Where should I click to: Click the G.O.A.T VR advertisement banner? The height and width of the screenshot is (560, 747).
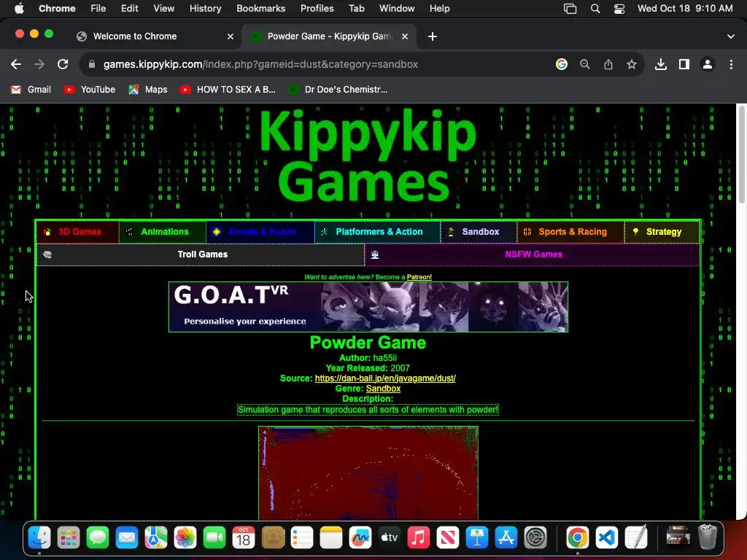tap(368, 307)
